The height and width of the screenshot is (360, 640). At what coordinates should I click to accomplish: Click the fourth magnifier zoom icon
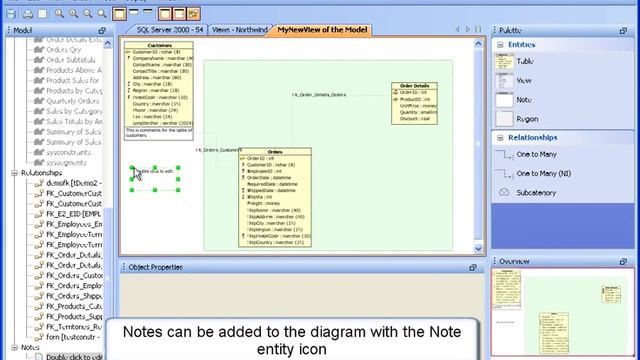click(x=102, y=14)
